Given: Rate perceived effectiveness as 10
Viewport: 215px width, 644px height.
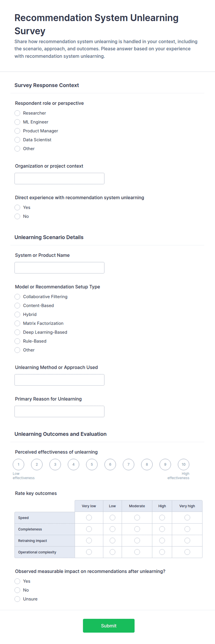Looking at the screenshot, I should tap(184, 464).
